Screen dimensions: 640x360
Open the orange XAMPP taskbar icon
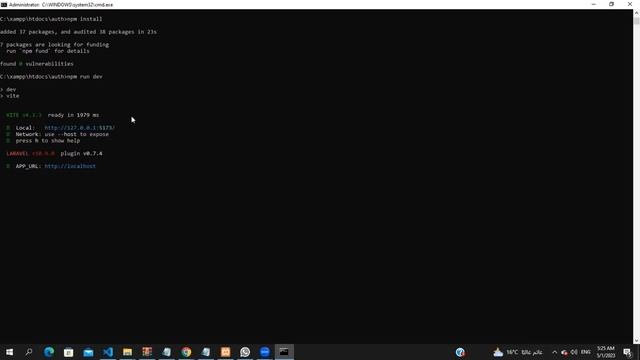(225, 352)
